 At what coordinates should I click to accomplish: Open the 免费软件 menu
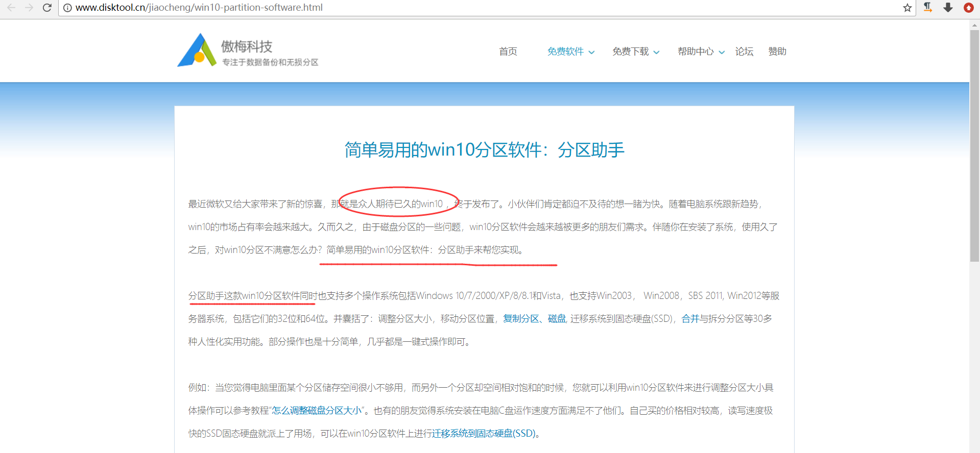pos(565,52)
